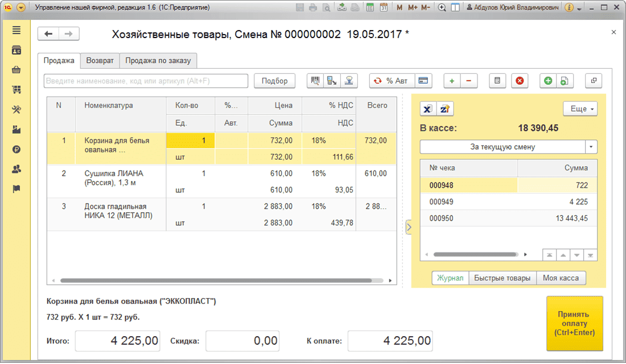Open the dropdown arrow beside info icon
Screen dimensions: 626x364
click(x=579, y=8)
